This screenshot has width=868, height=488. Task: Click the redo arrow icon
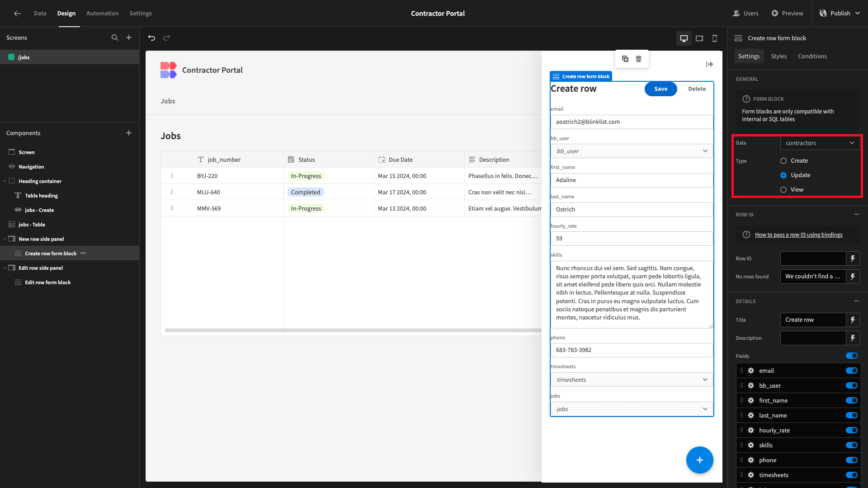167,38
